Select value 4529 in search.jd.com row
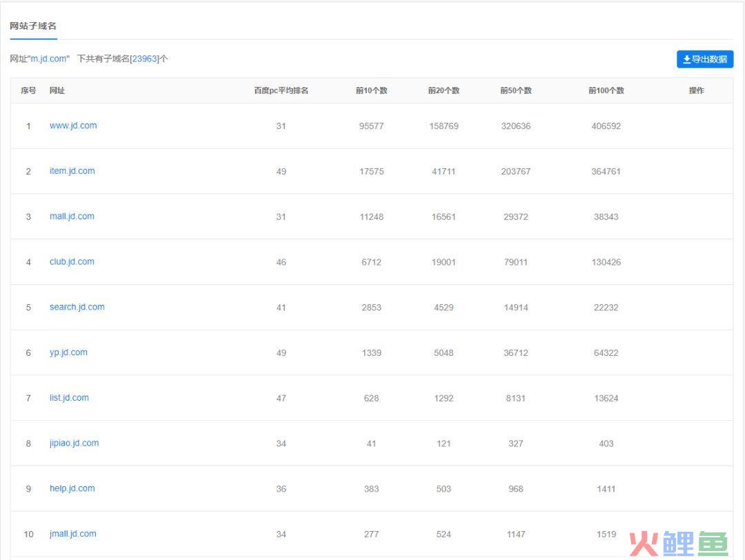745x560 pixels. [444, 308]
